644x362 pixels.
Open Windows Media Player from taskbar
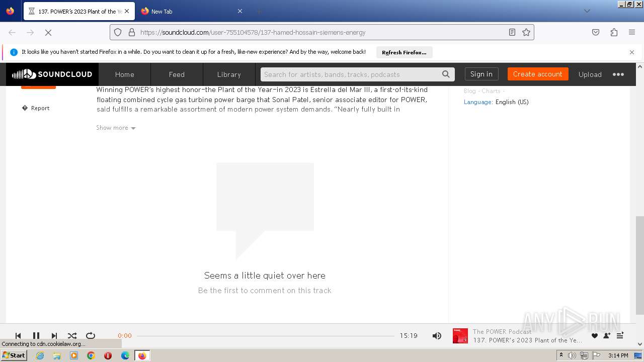pyautogui.click(x=74, y=355)
